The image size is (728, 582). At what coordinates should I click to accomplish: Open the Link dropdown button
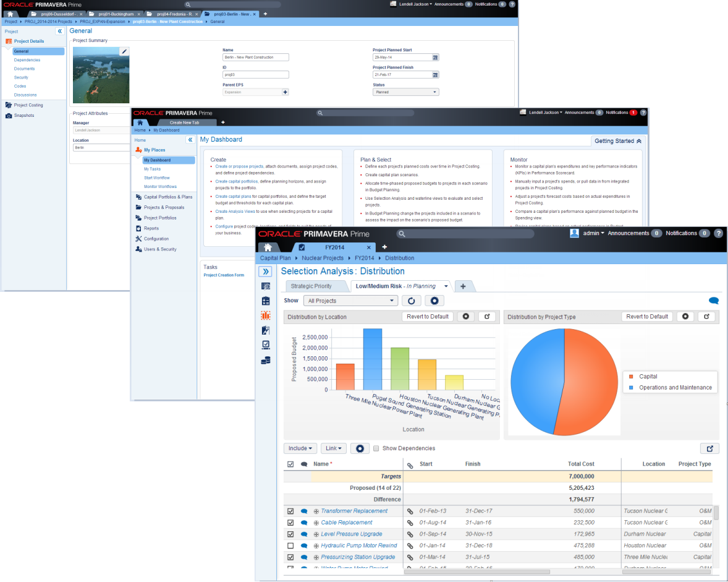tap(333, 448)
